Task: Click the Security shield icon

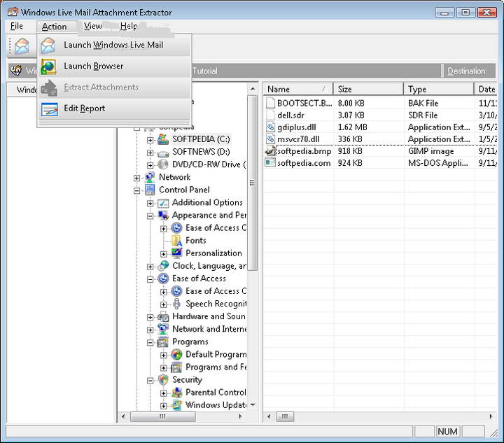Action: (163, 380)
